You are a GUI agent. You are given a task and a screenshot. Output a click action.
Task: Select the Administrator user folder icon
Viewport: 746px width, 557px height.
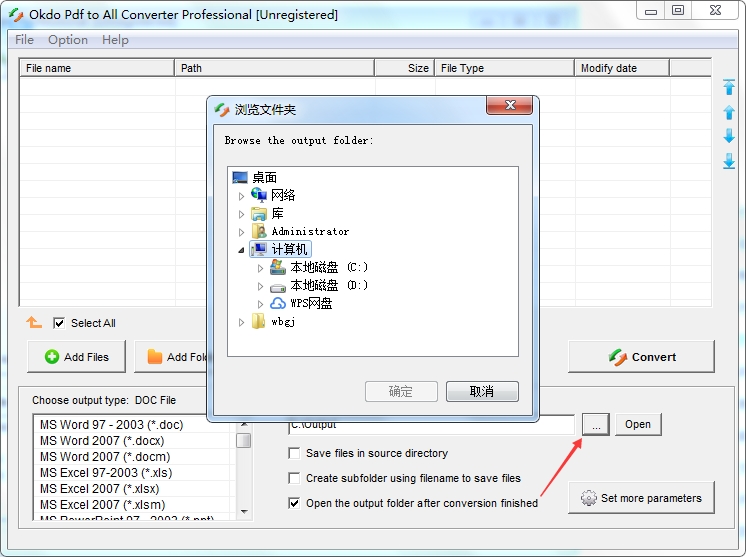tap(259, 231)
